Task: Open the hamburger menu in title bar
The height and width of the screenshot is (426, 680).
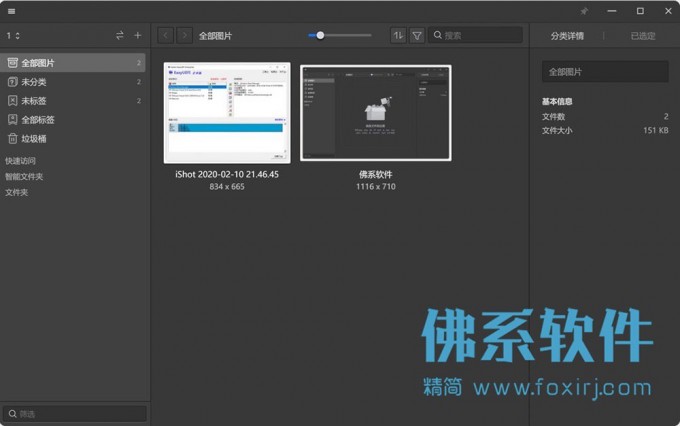Action: [12, 11]
